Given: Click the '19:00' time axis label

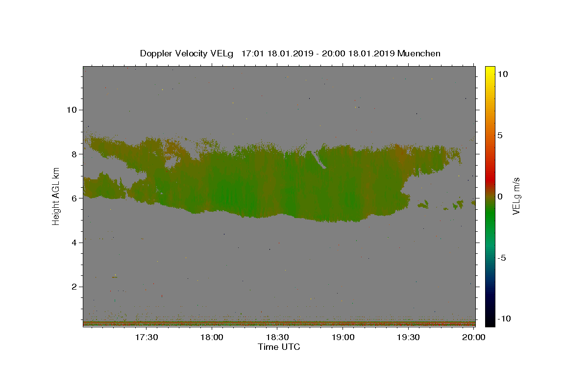Looking at the screenshot, I should point(343,337).
